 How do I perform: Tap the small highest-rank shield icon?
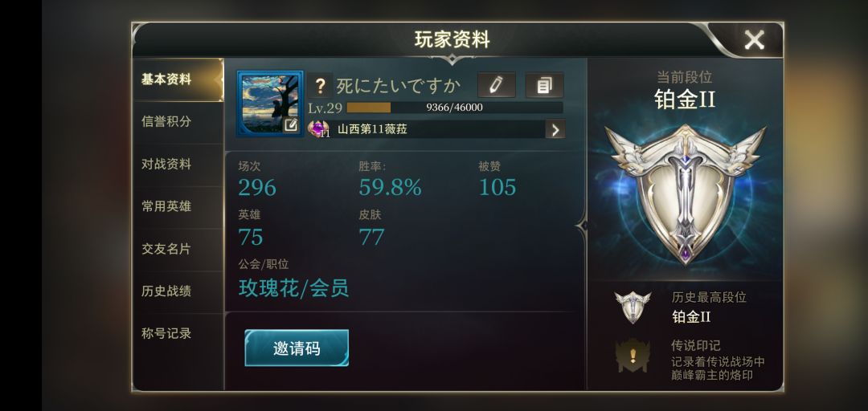pos(633,307)
